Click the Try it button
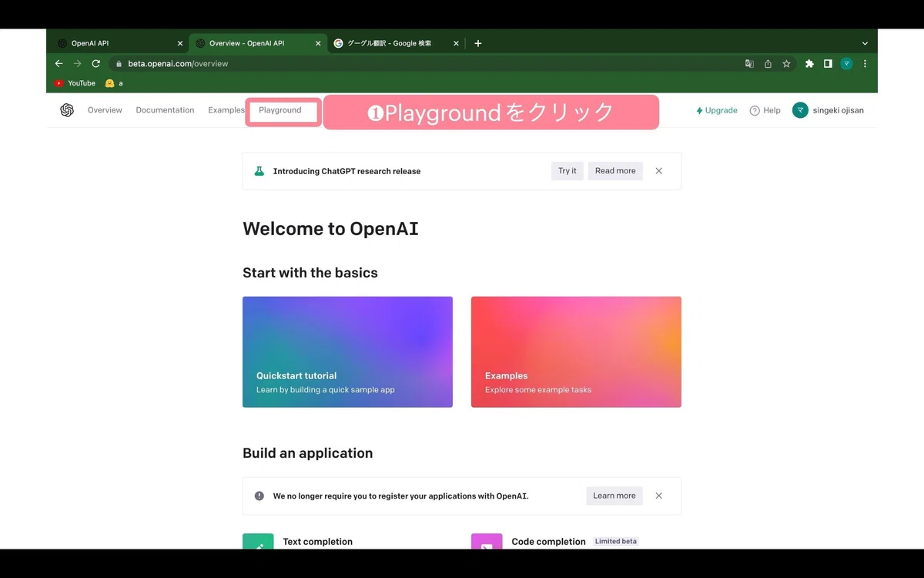924x578 pixels. pyautogui.click(x=567, y=171)
